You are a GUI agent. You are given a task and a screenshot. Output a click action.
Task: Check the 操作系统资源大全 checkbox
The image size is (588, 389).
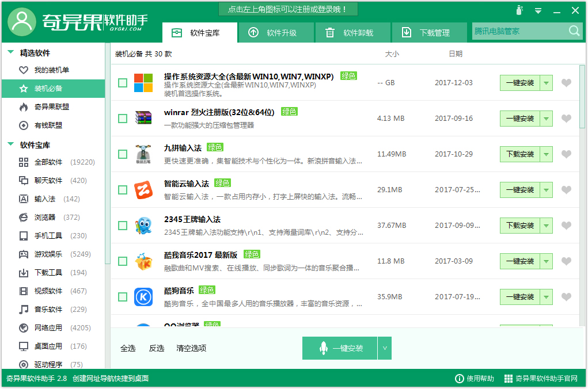click(x=122, y=82)
